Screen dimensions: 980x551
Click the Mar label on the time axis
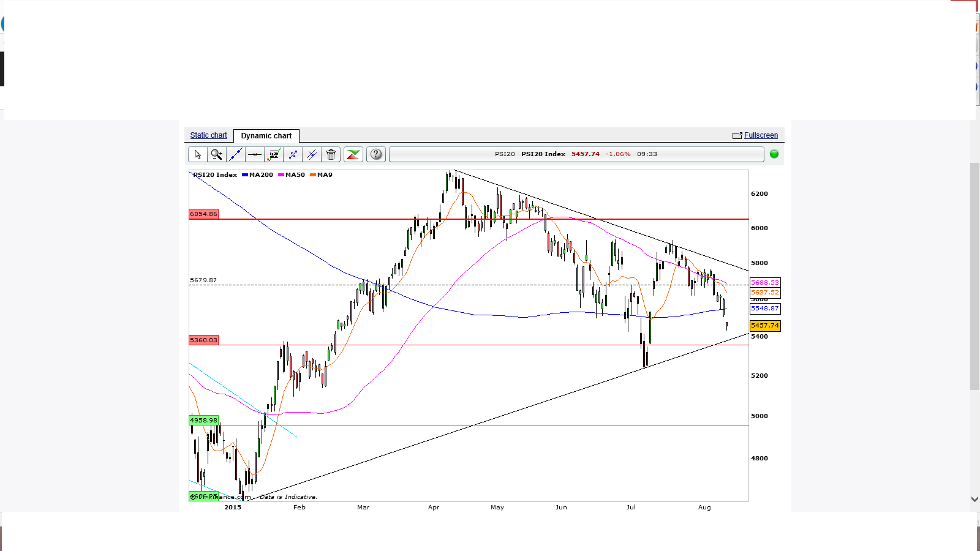tap(363, 508)
